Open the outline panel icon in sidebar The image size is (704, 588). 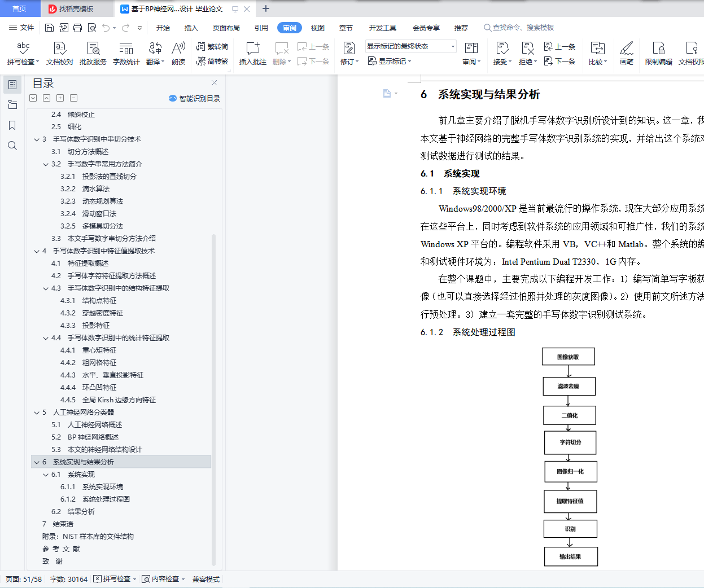click(x=12, y=85)
